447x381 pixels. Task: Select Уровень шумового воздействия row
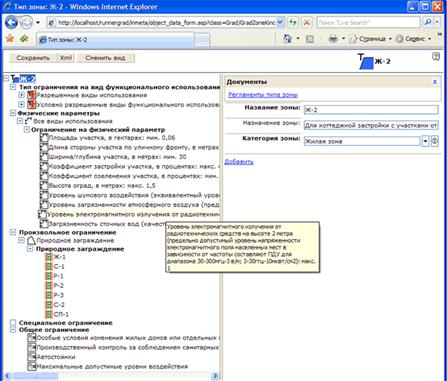coord(135,195)
